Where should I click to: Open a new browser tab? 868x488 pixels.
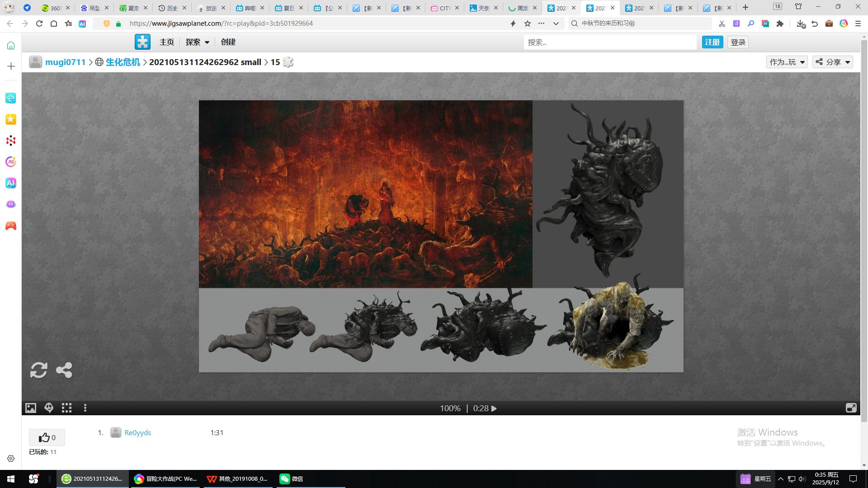(745, 7)
